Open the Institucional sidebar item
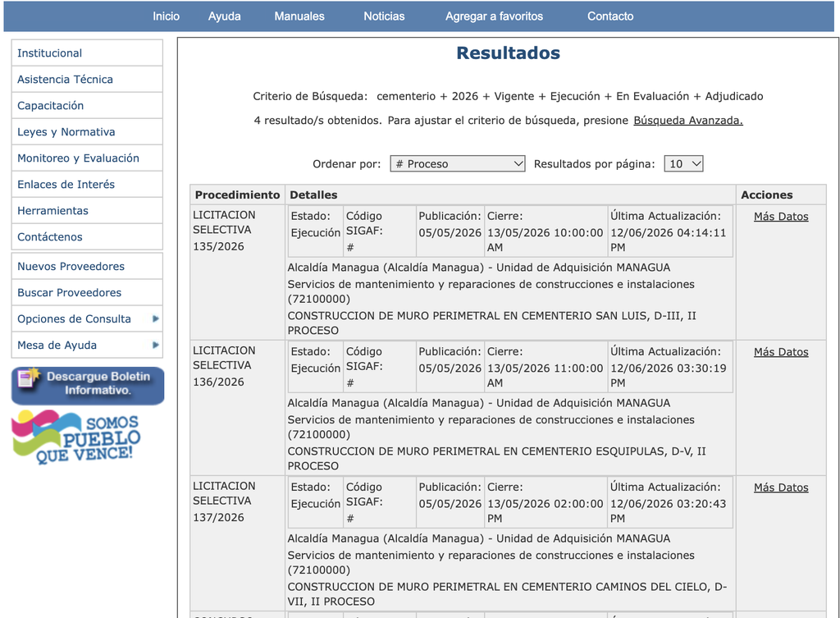840x618 pixels. 87,53
